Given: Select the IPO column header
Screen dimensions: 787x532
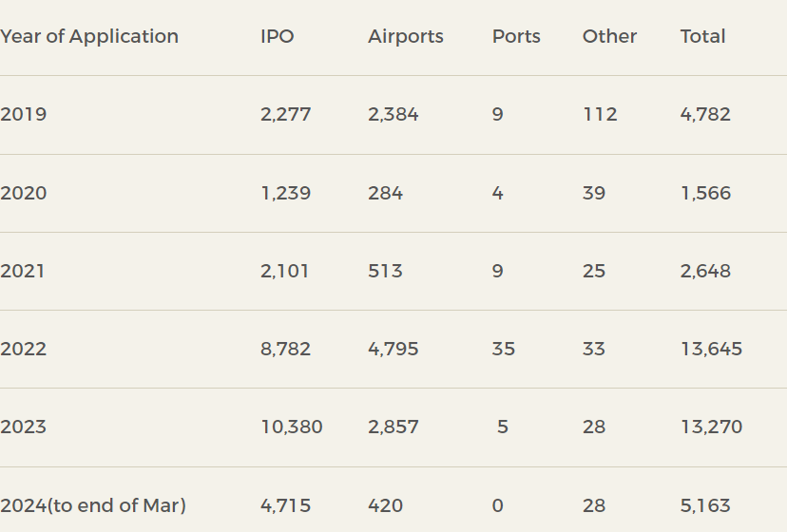Looking at the screenshot, I should tap(278, 37).
